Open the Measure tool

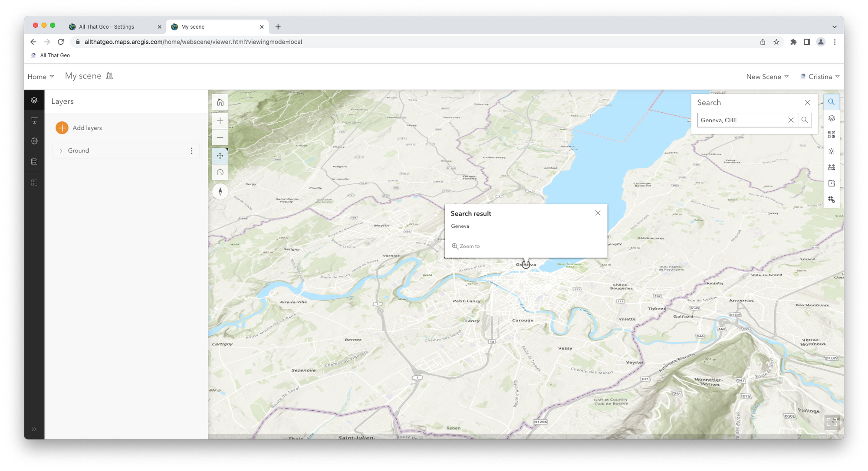point(831,167)
